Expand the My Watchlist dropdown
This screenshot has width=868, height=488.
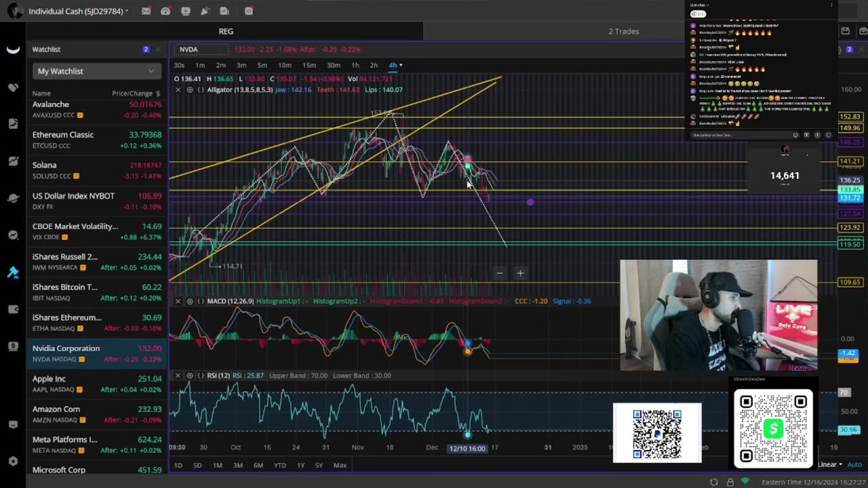click(96, 71)
